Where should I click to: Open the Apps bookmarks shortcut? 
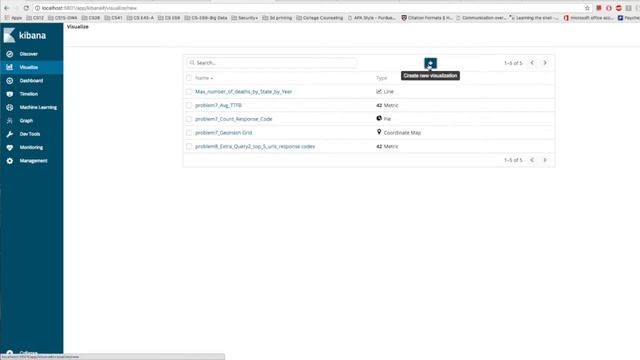click(13, 18)
